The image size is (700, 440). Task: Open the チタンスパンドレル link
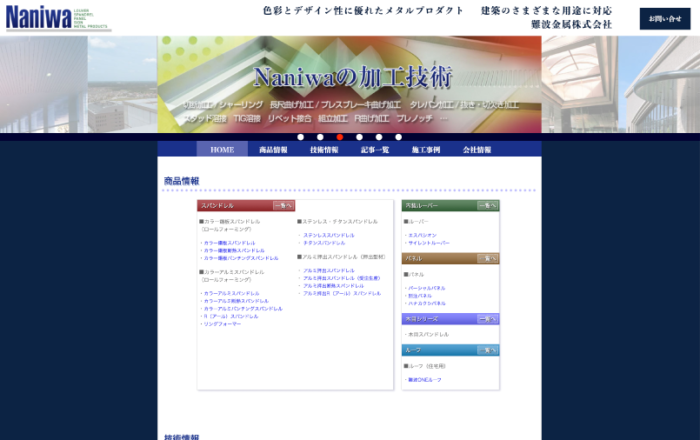click(324, 243)
